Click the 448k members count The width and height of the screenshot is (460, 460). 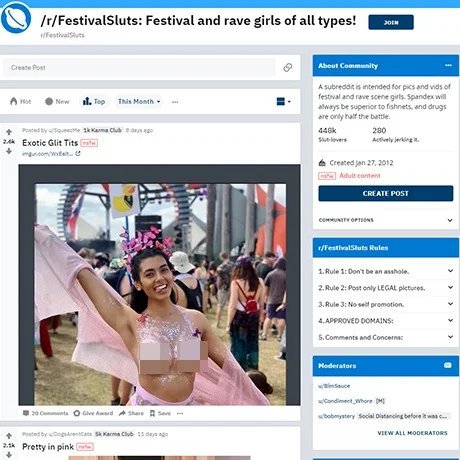pyautogui.click(x=327, y=130)
